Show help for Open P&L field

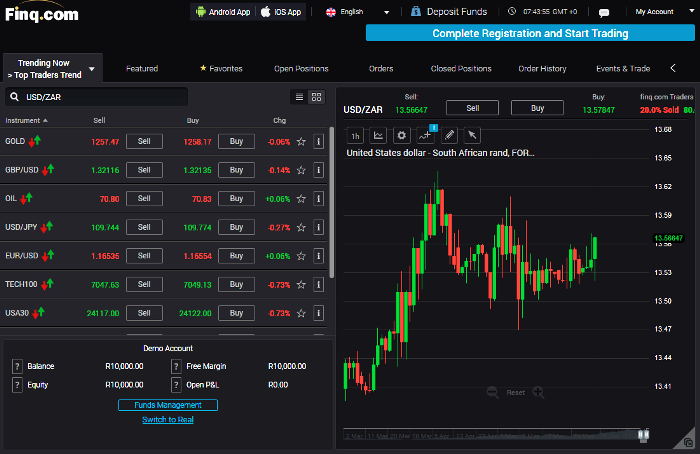pyautogui.click(x=176, y=385)
